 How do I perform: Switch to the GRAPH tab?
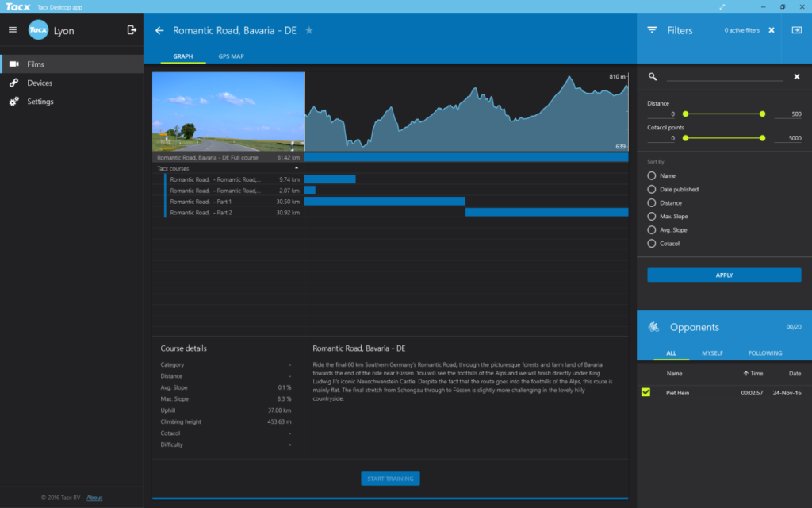click(x=183, y=56)
